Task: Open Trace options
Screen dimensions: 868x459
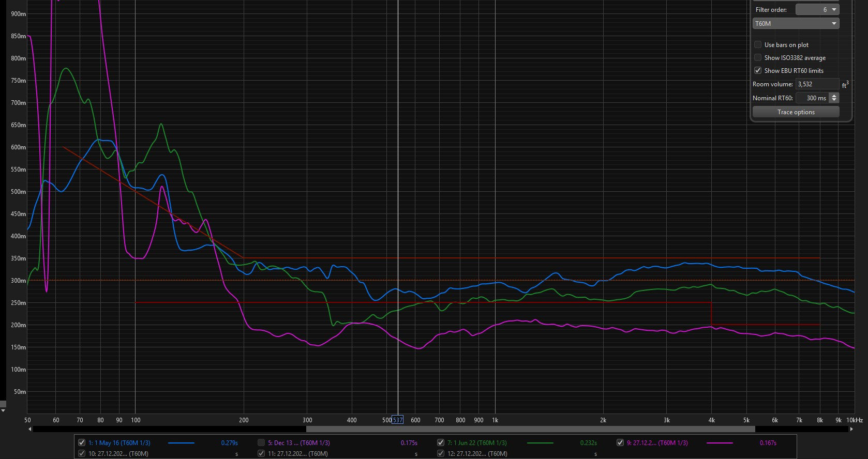Action: pos(796,112)
